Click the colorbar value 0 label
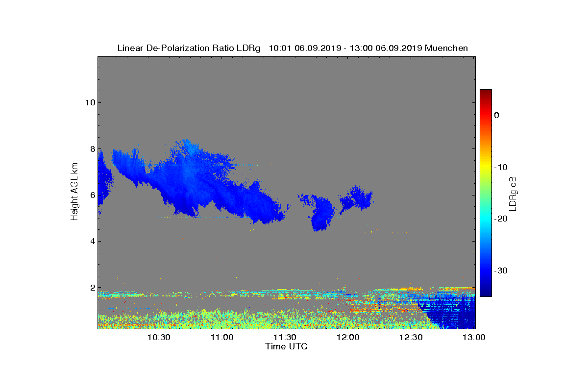 pyautogui.click(x=496, y=115)
